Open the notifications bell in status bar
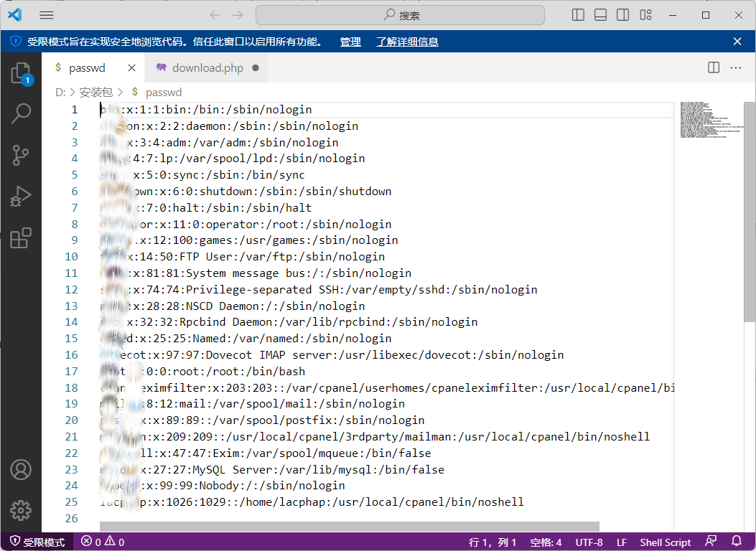The width and height of the screenshot is (756, 551). coord(736,542)
